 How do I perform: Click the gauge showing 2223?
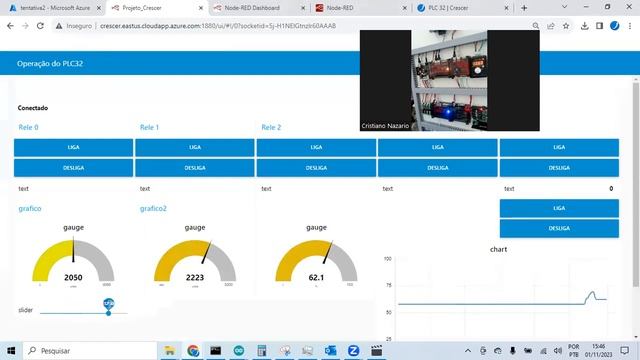click(195, 261)
